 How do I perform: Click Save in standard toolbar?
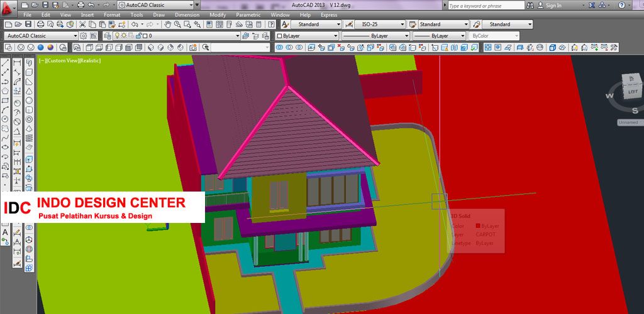[x=28, y=24]
